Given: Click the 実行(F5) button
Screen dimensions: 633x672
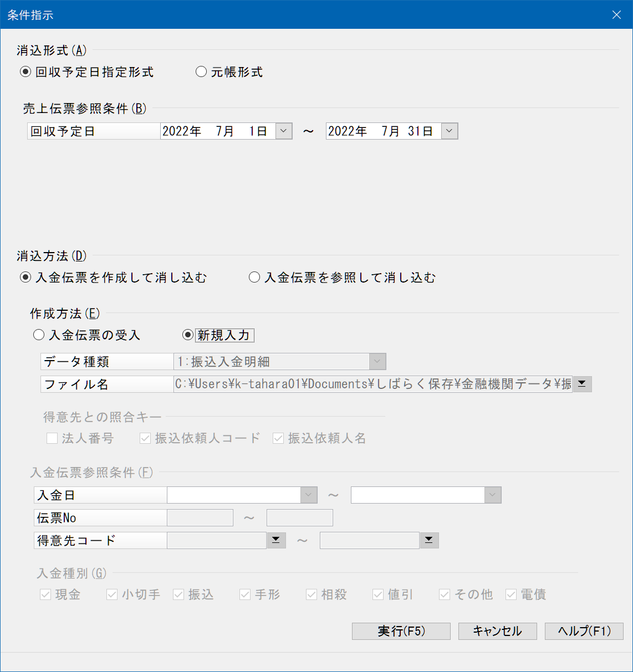Looking at the screenshot, I should tap(401, 631).
